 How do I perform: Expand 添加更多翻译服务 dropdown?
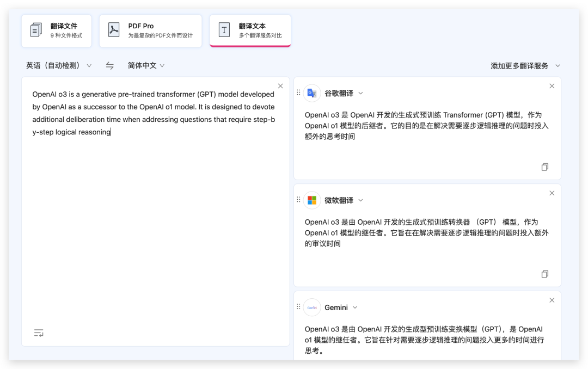525,66
